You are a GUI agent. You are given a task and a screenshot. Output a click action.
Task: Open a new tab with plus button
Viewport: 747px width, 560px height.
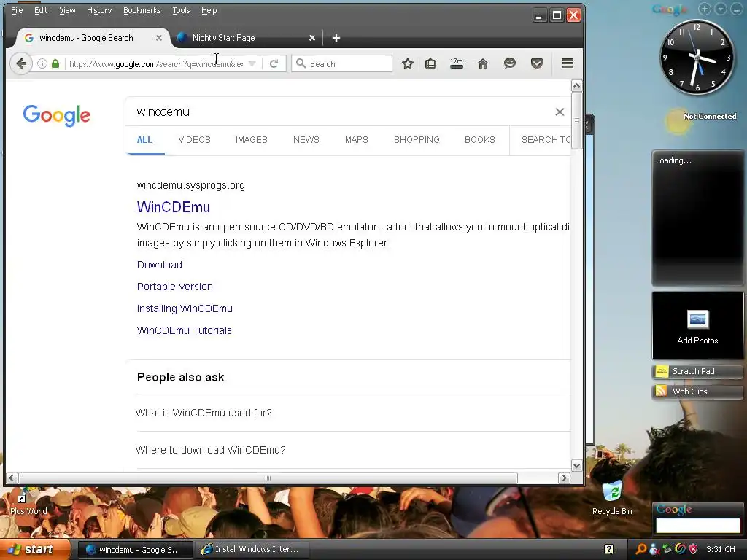pyautogui.click(x=336, y=38)
